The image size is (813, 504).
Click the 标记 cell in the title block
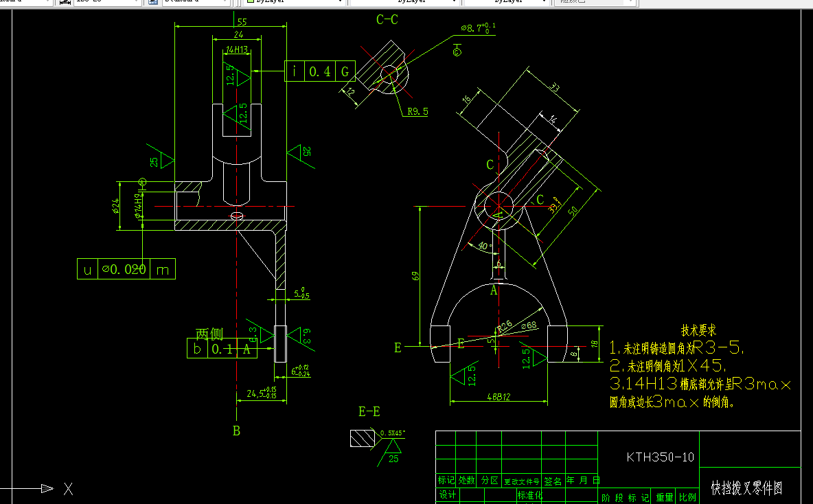coord(446,481)
